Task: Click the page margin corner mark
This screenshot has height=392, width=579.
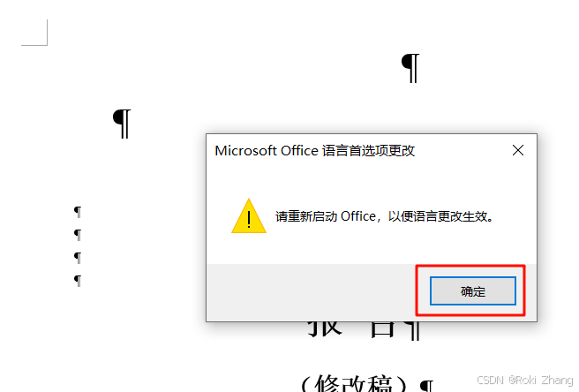Action: coord(34,33)
